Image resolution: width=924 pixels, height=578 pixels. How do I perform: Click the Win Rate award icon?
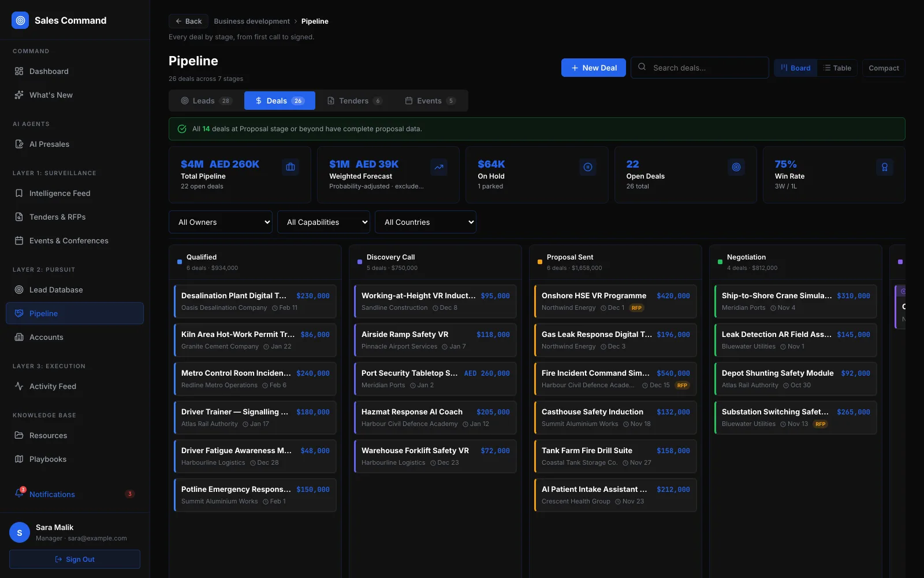885,167
